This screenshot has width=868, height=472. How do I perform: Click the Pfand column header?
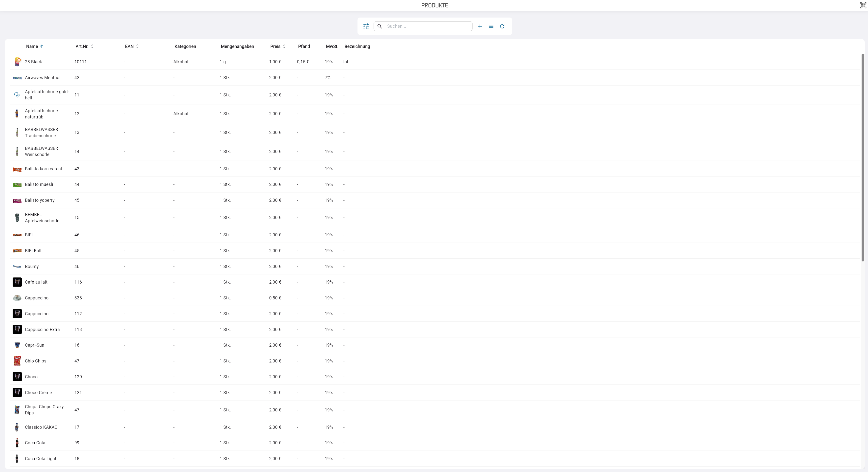pos(304,46)
